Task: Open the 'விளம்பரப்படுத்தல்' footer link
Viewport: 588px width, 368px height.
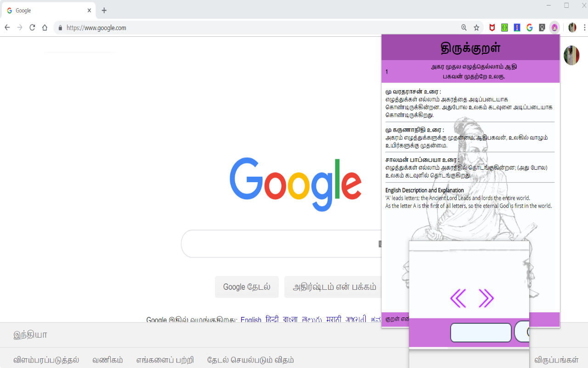Action: point(46,360)
